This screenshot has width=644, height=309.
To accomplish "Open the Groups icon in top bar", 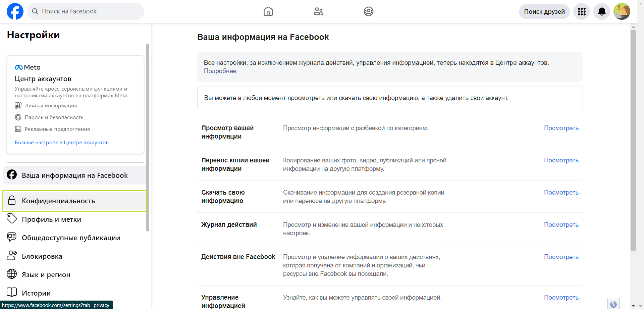I will [368, 11].
